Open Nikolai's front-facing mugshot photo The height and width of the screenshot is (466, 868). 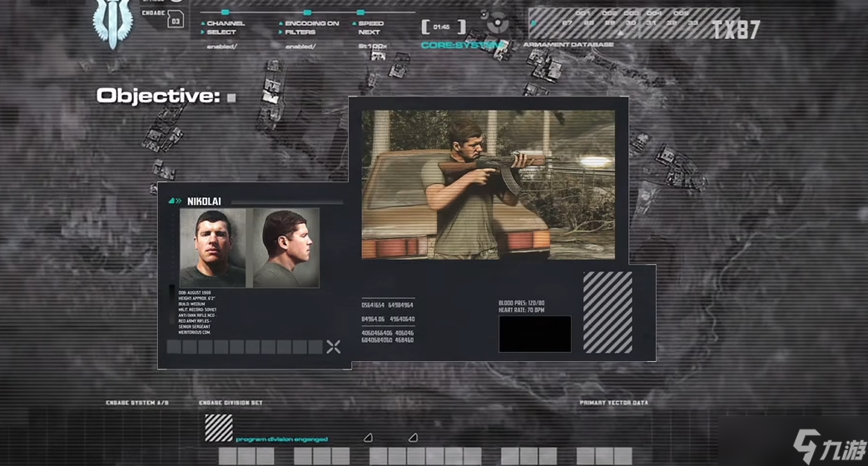click(213, 248)
